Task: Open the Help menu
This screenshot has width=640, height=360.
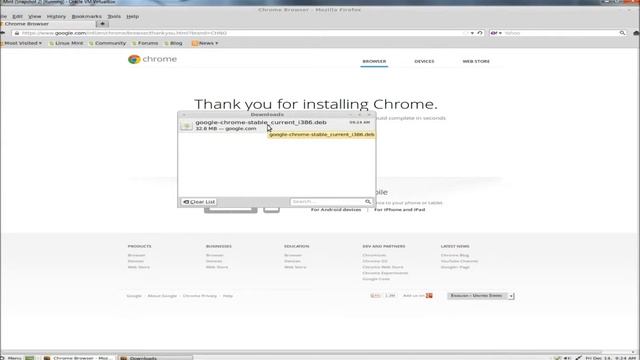Action: coord(132,16)
